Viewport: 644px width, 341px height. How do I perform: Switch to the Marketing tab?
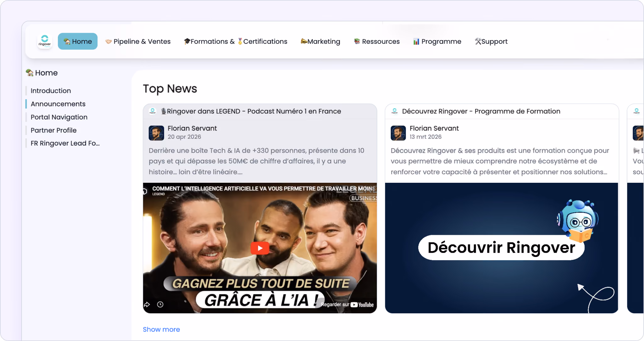(320, 42)
